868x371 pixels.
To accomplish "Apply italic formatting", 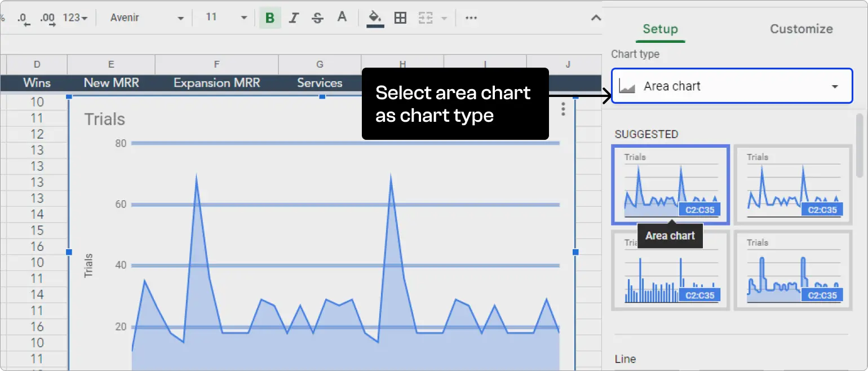I will point(294,17).
